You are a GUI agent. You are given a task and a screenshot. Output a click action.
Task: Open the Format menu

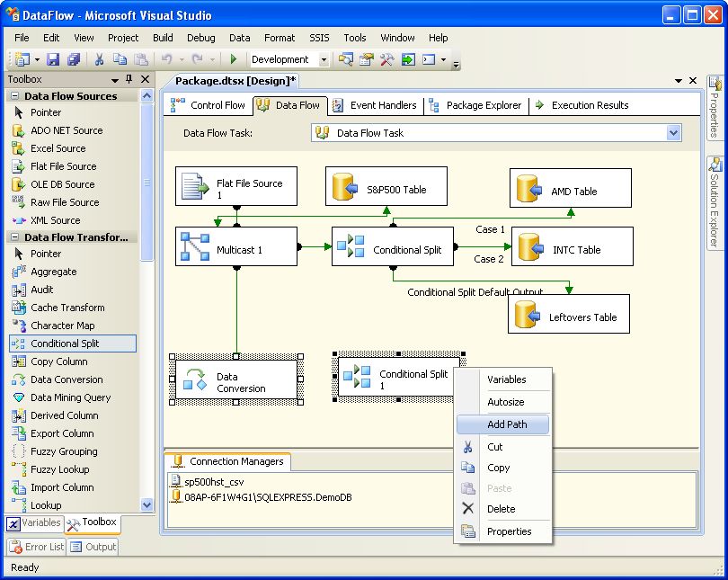click(x=279, y=38)
